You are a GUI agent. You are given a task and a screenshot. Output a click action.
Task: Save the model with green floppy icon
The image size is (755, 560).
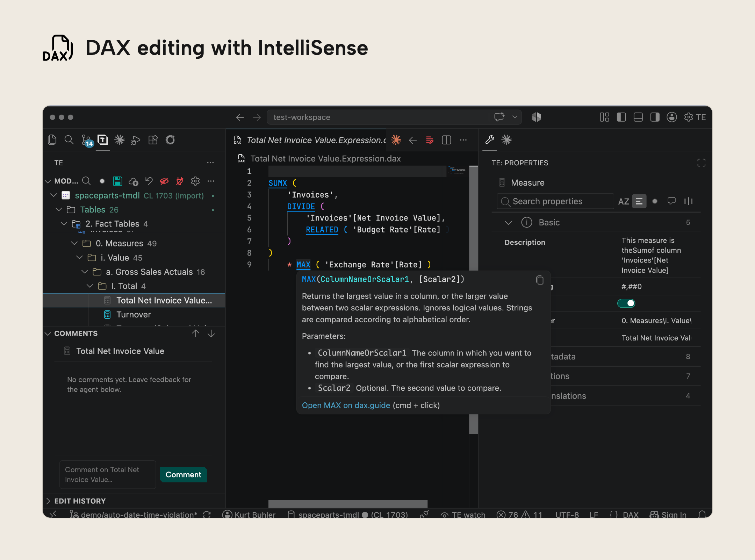[x=117, y=181]
